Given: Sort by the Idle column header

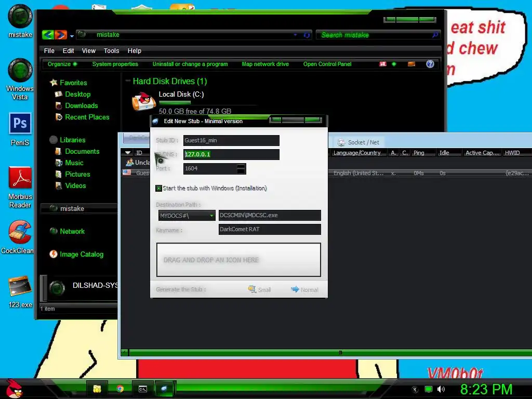Looking at the screenshot, I should [x=444, y=153].
